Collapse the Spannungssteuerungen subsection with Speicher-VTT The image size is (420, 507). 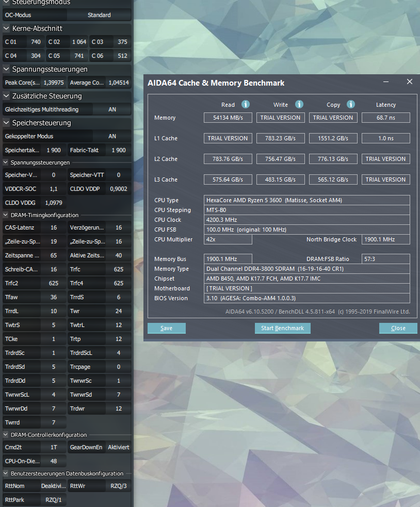(x=6, y=162)
